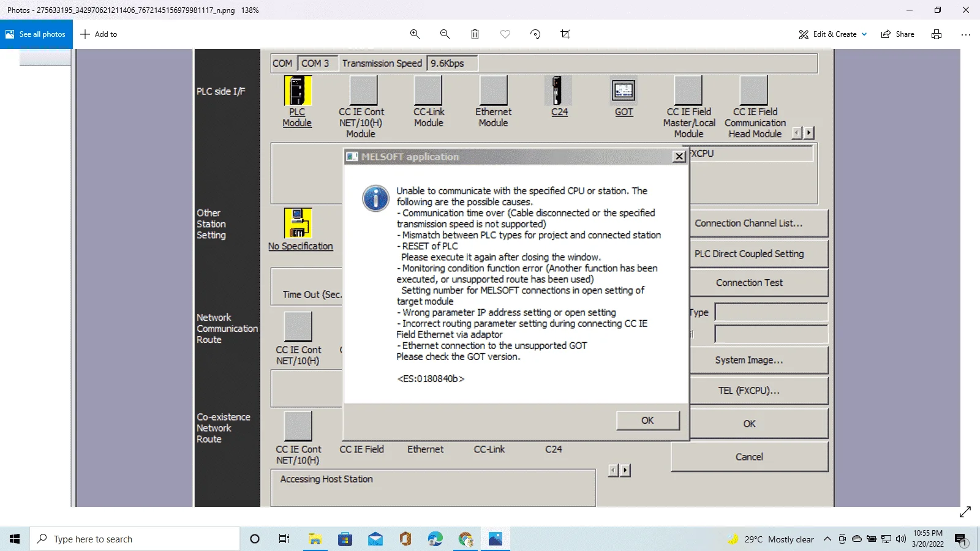Choose CC IE Field Master/Local Module icon
The height and width of the screenshot is (551, 980).
coord(688,91)
